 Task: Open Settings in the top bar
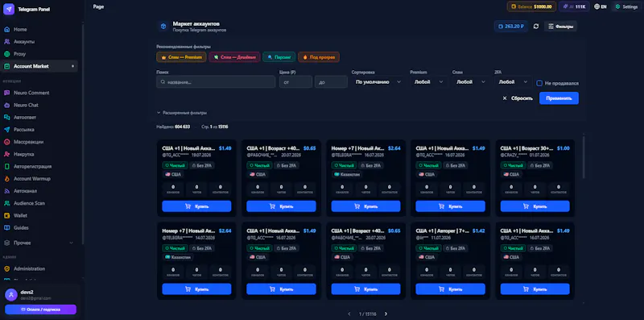click(626, 6)
